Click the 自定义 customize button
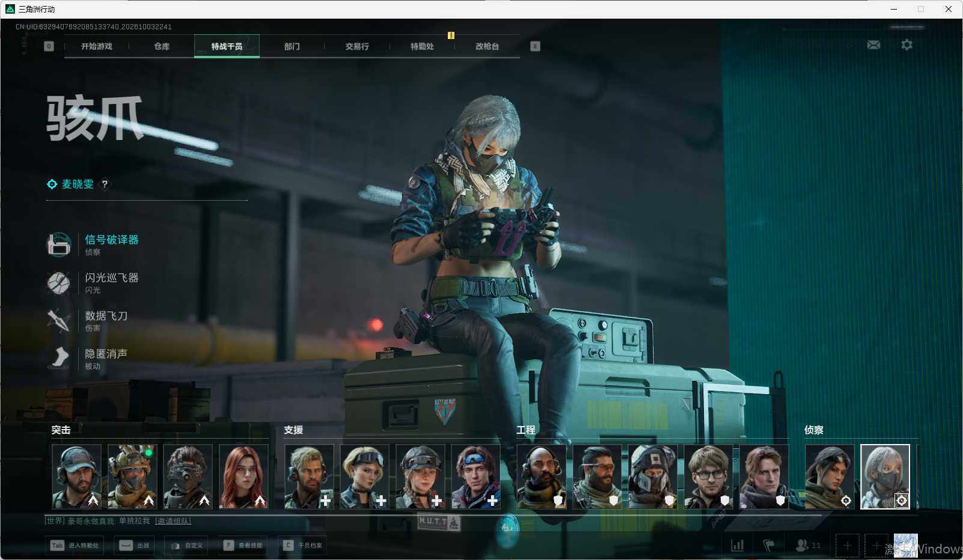The width and height of the screenshot is (963, 560). coord(187,545)
